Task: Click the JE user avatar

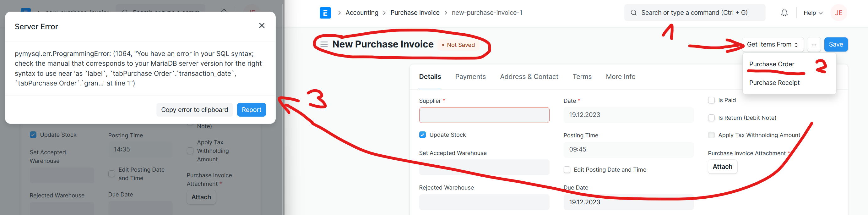Action: [x=838, y=13]
